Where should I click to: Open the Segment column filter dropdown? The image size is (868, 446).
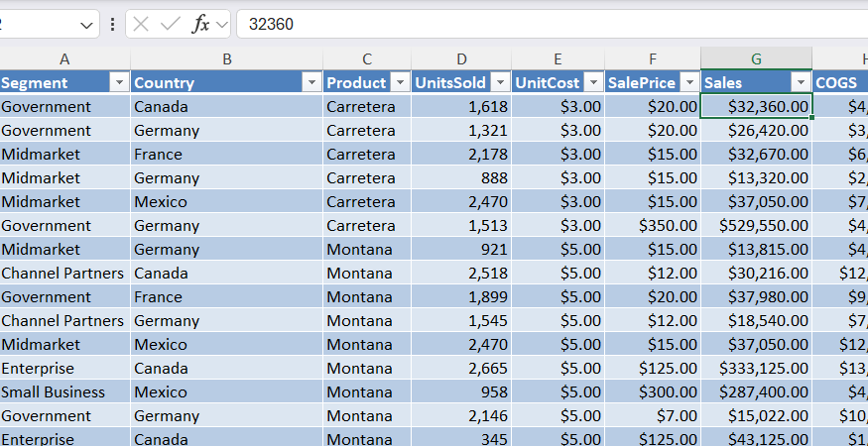(120, 83)
